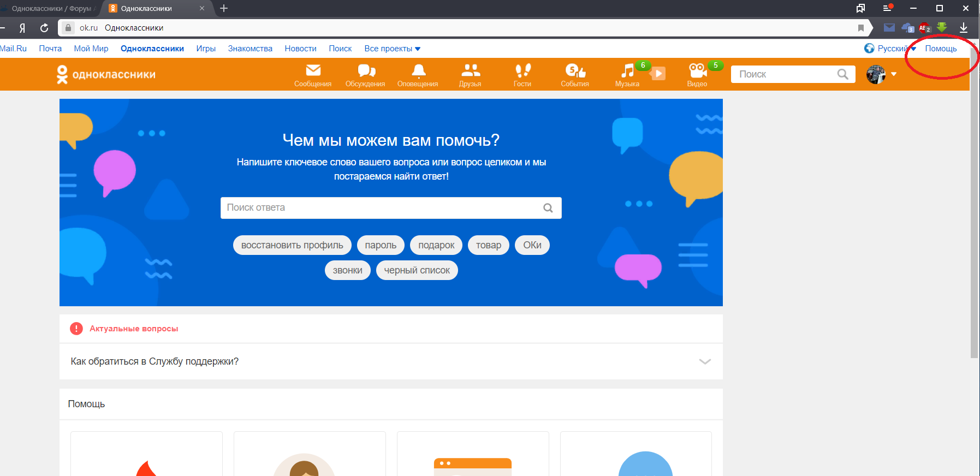The height and width of the screenshot is (476, 980).
Task: Select the active Одноклассники tab
Action: (x=158, y=8)
